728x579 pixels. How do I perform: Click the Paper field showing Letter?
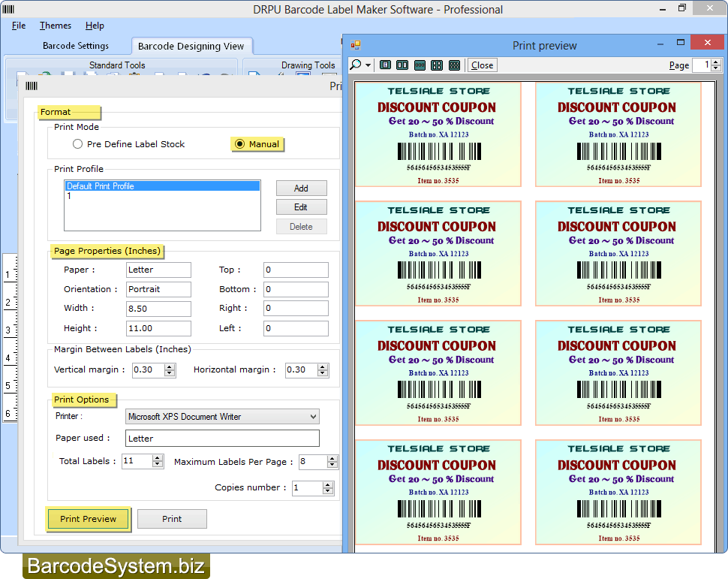pyautogui.click(x=158, y=270)
